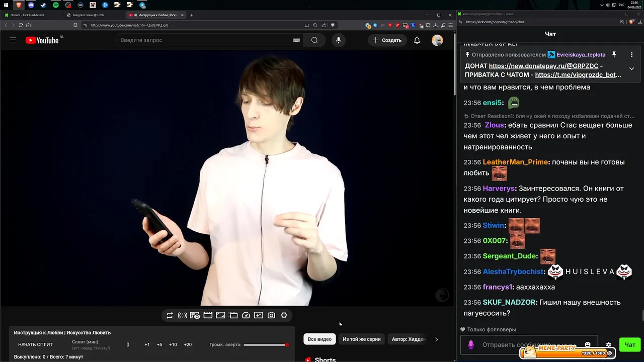Add +10 minutes to the split
This screenshot has width=644, height=362.
click(x=173, y=345)
